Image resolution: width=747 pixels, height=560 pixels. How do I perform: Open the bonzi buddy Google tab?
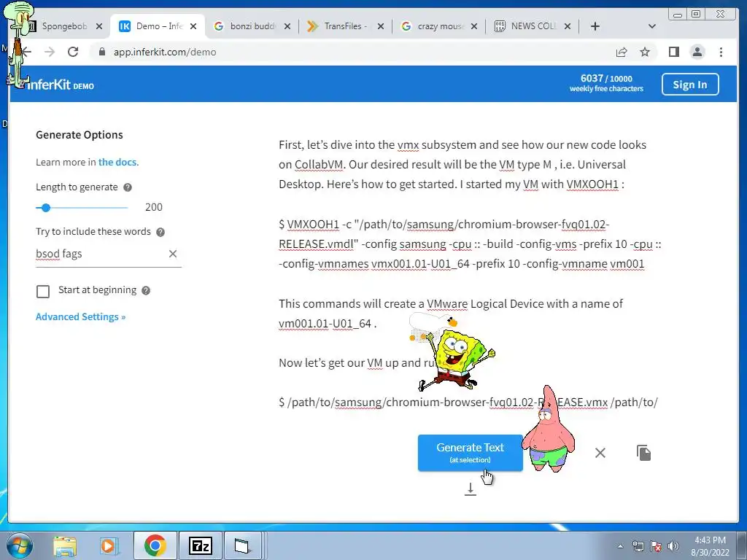[x=252, y=26]
